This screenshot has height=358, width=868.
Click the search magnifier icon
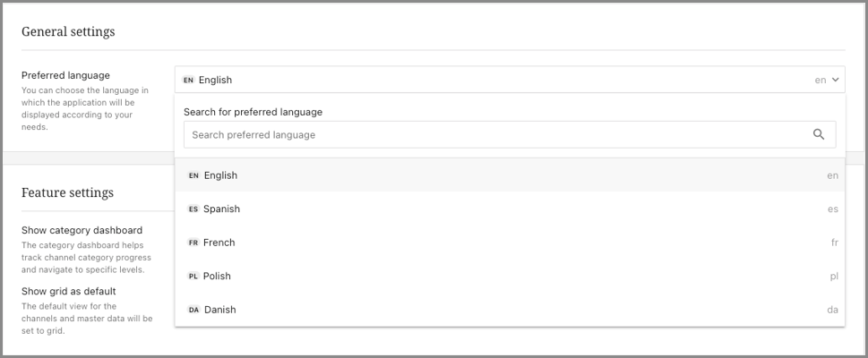[x=818, y=135]
